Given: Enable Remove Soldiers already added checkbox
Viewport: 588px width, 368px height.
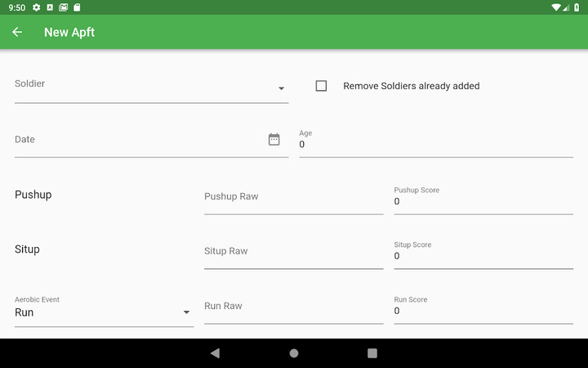Looking at the screenshot, I should coord(321,86).
